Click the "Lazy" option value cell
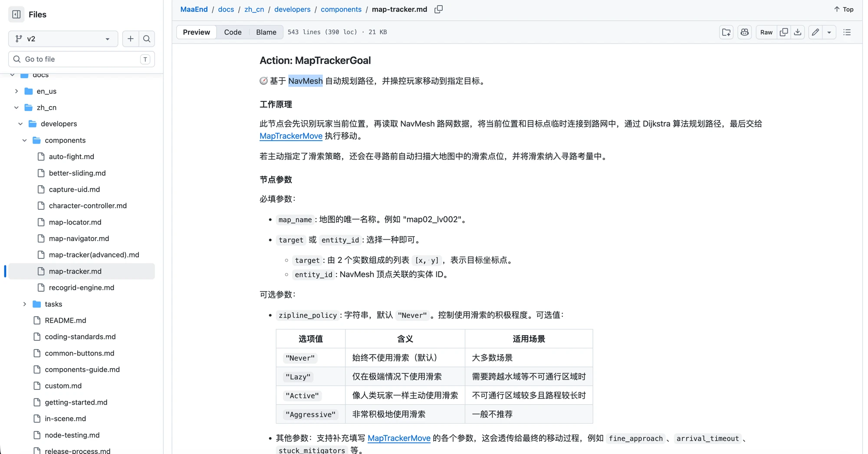 [311, 376]
